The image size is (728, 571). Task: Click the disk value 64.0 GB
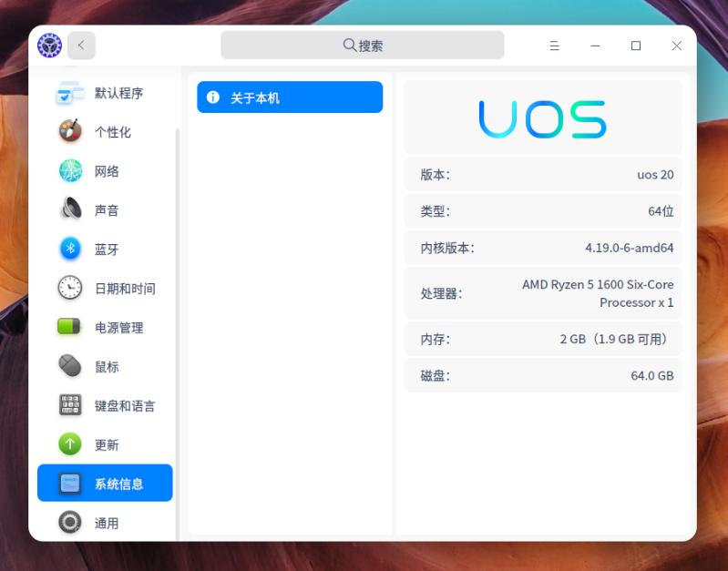(651, 375)
